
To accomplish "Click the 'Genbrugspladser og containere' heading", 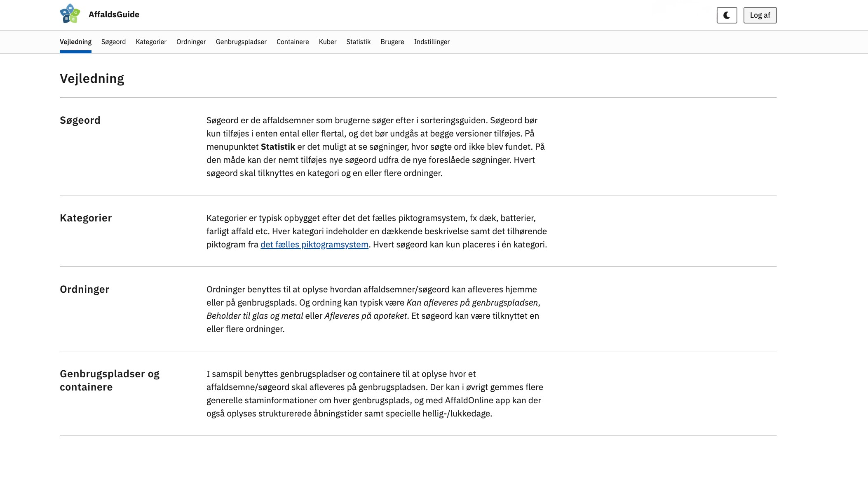I will tap(109, 380).
